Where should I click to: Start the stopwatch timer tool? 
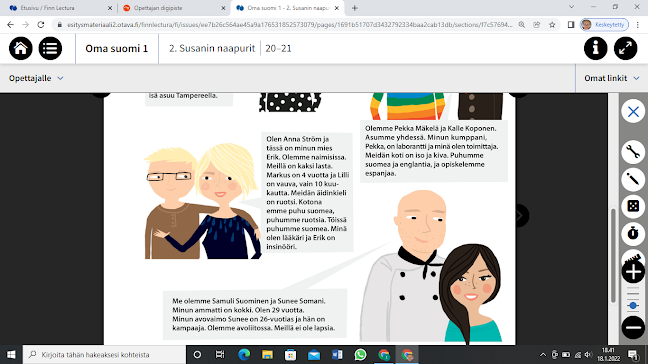click(633, 233)
